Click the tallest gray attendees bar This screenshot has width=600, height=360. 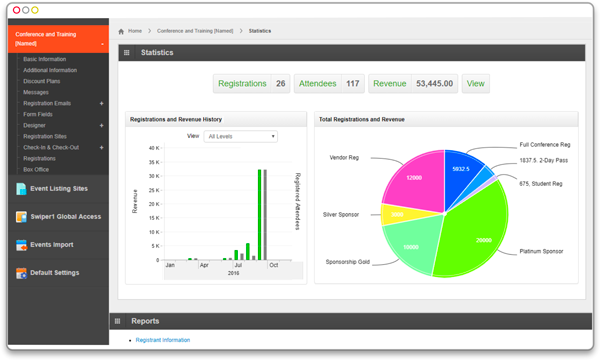(x=265, y=215)
